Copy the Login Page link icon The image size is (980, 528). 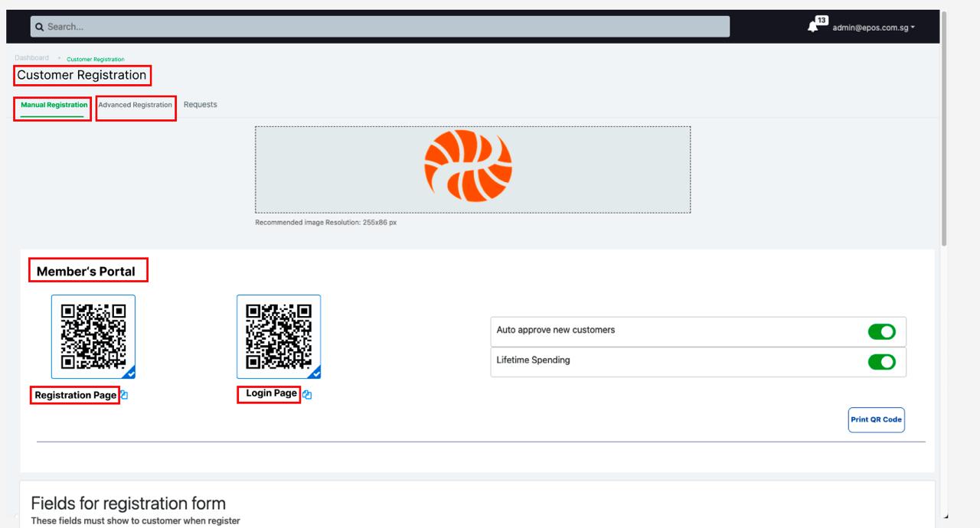coord(307,395)
